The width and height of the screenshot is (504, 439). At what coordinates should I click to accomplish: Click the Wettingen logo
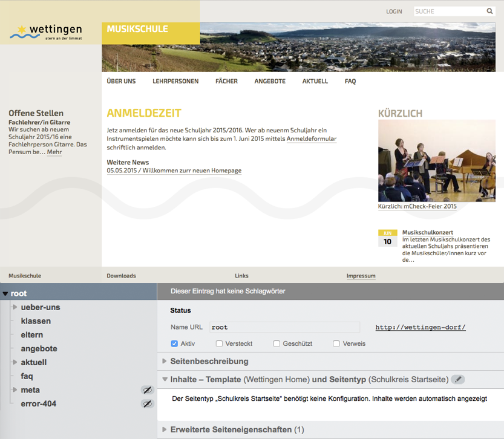pyautogui.click(x=46, y=33)
